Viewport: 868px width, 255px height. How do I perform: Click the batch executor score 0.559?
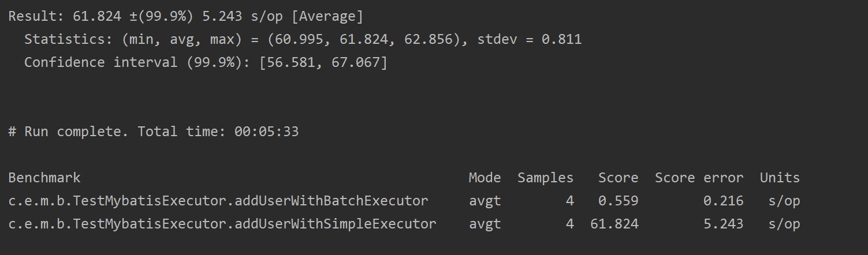[619, 201]
